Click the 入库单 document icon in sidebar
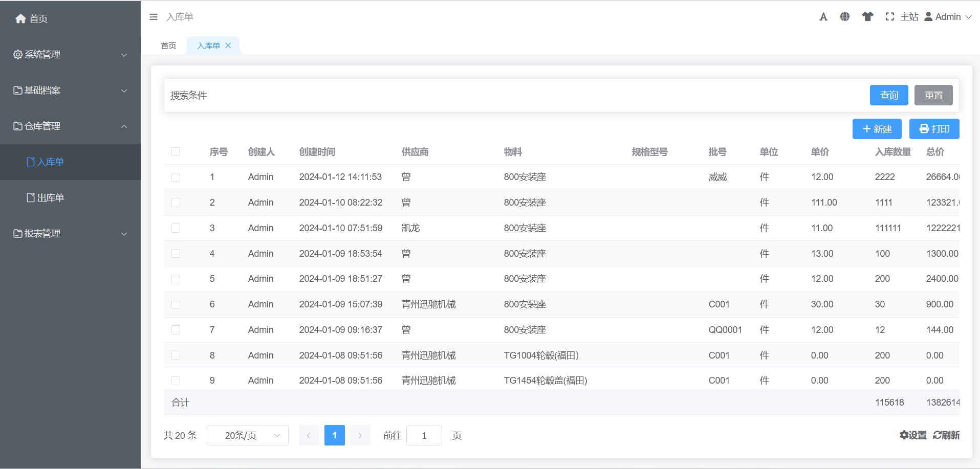980x469 pixels. [31, 162]
